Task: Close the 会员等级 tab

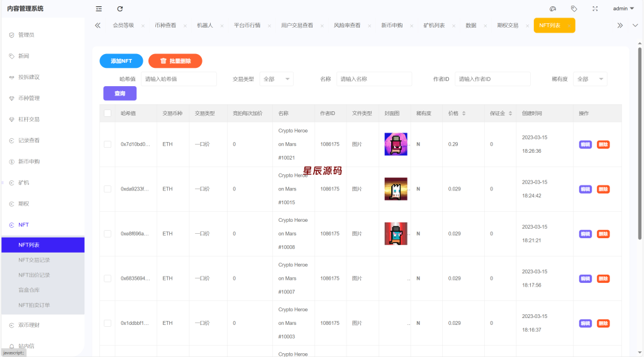Action: (x=143, y=26)
